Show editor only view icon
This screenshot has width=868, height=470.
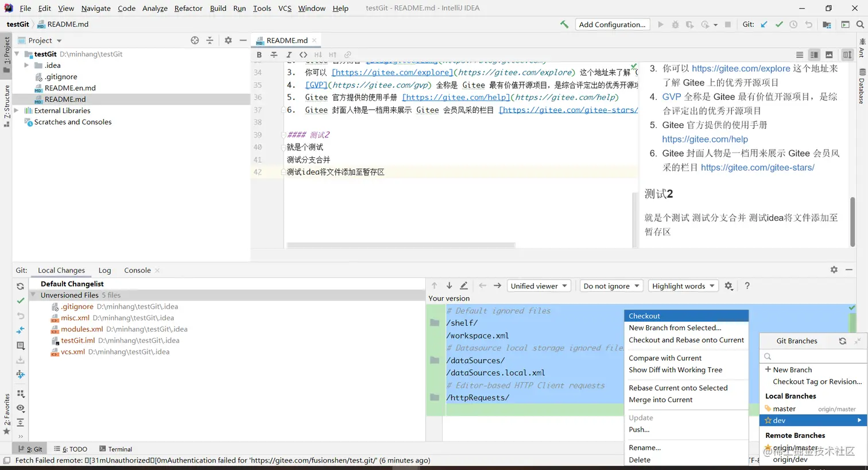coord(800,55)
